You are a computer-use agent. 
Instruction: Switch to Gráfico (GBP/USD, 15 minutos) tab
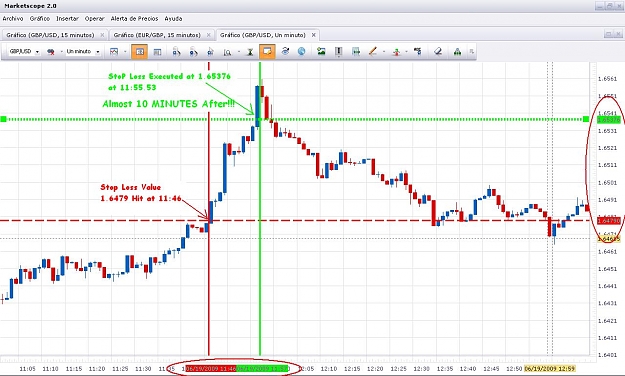point(50,35)
